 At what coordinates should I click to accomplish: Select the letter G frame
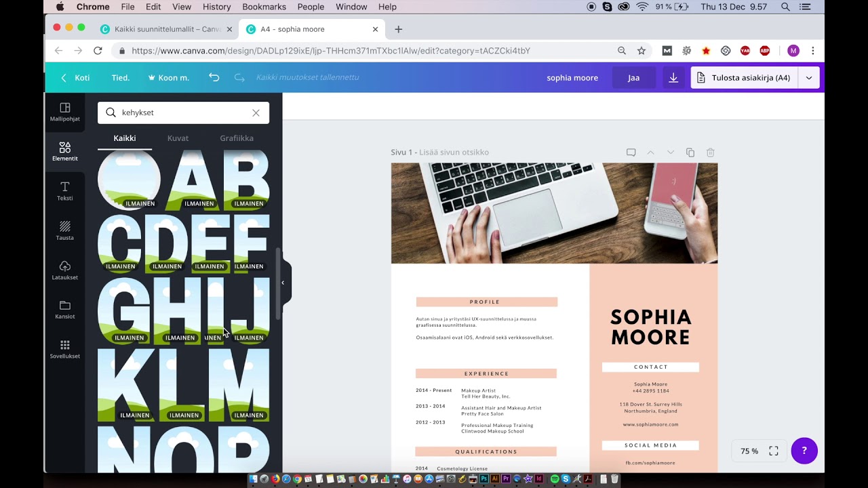coord(125,311)
